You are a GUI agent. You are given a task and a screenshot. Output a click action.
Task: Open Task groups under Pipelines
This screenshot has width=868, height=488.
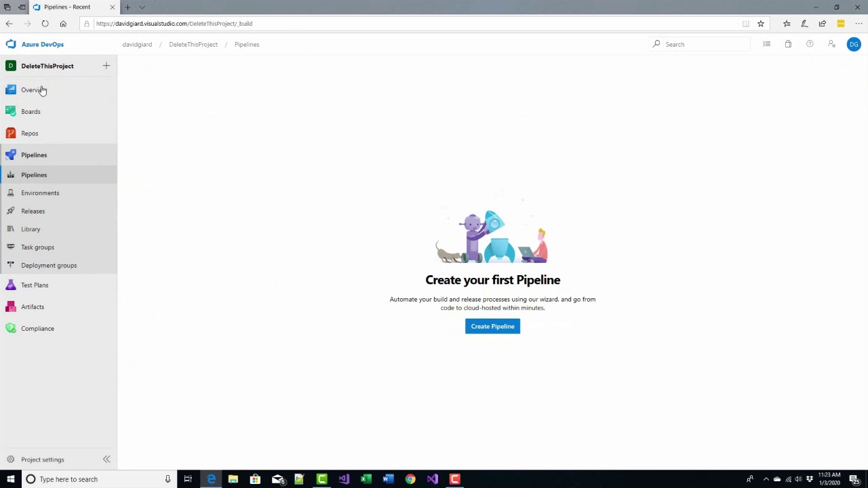click(x=58, y=247)
